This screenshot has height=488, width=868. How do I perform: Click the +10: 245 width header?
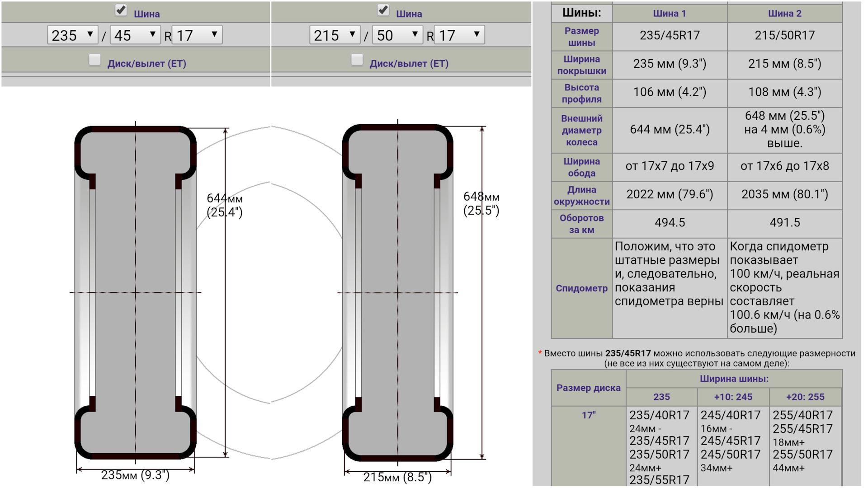[733, 397]
